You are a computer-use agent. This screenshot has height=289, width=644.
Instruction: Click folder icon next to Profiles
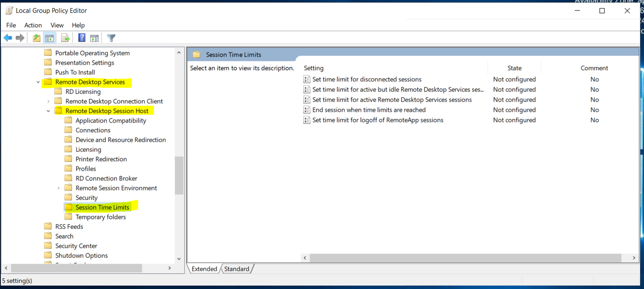click(68, 168)
